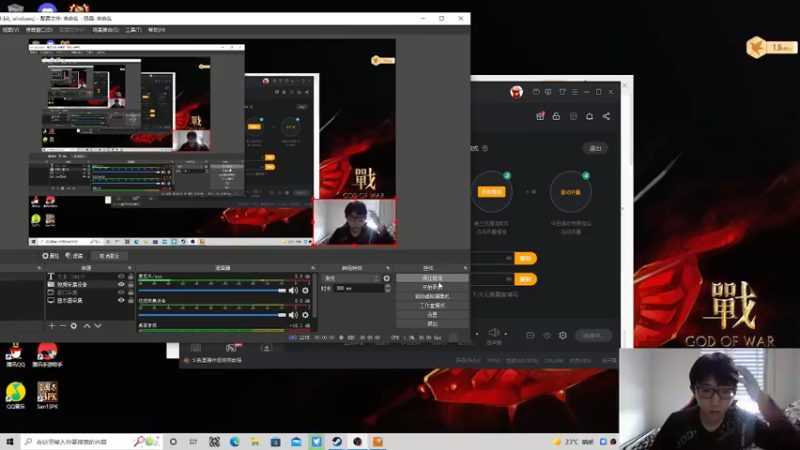Mute the second mixer channel speaker icon
800x450 pixels.
point(293,315)
